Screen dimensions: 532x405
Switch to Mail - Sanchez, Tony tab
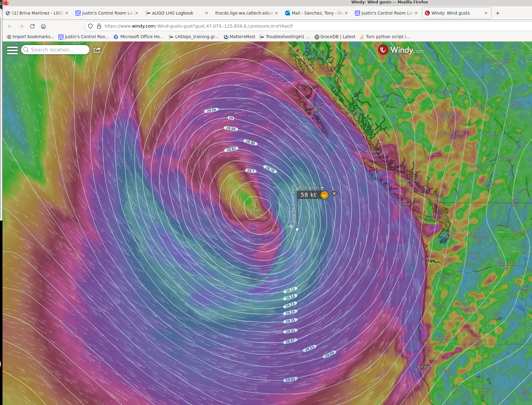pos(316,13)
